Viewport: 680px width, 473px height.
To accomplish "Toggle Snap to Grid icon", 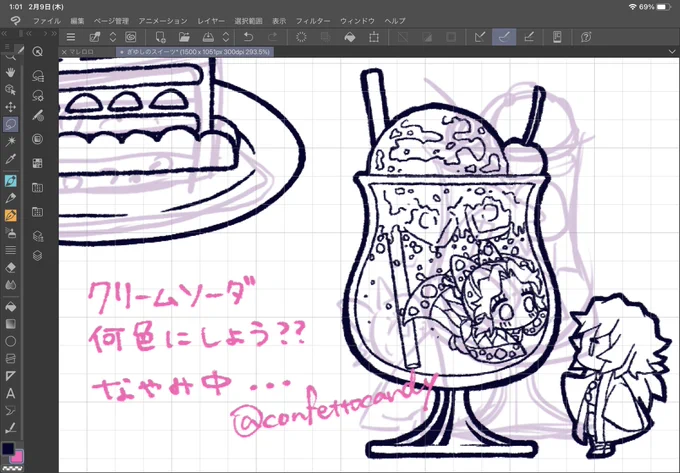I will 529,37.
